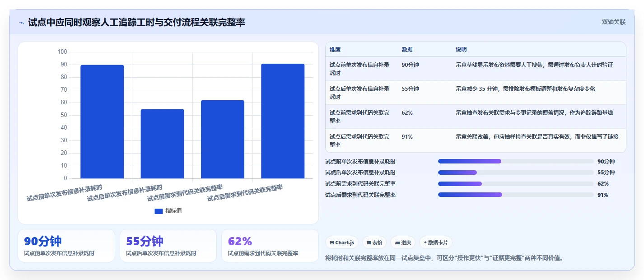Click table row name 试点前单次发布信息补录耗时

tap(359, 69)
